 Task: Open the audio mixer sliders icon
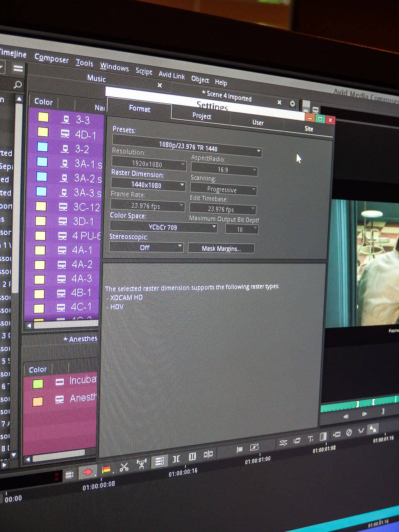click(283, 443)
